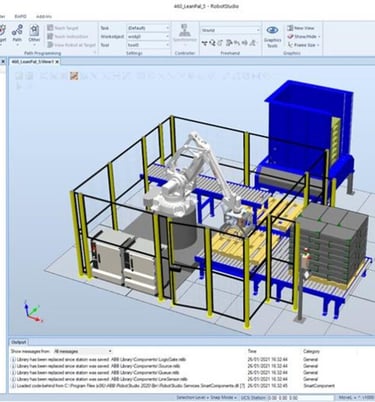The width and height of the screenshot is (375, 402).
Task: Select the freehand Jog Linear tool
Action: coord(229,43)
